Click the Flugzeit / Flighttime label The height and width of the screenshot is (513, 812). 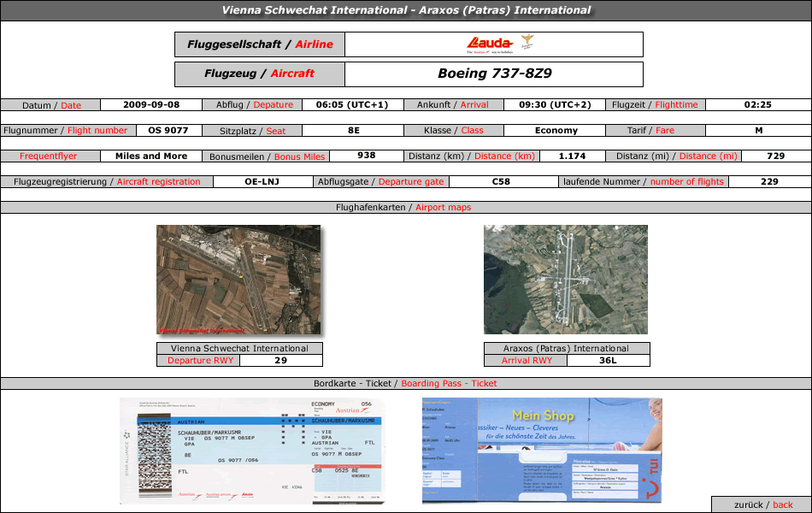pos(655,104)
